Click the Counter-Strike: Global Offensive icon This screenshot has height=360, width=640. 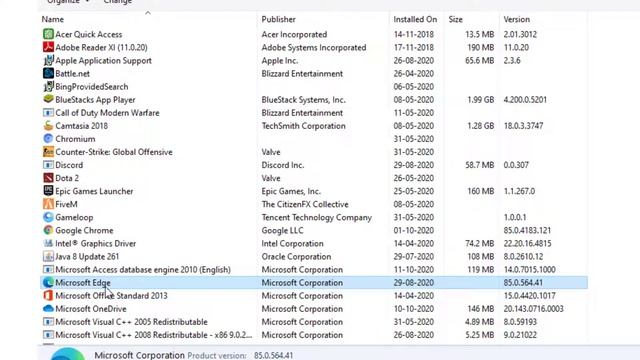tap(48, 152)
